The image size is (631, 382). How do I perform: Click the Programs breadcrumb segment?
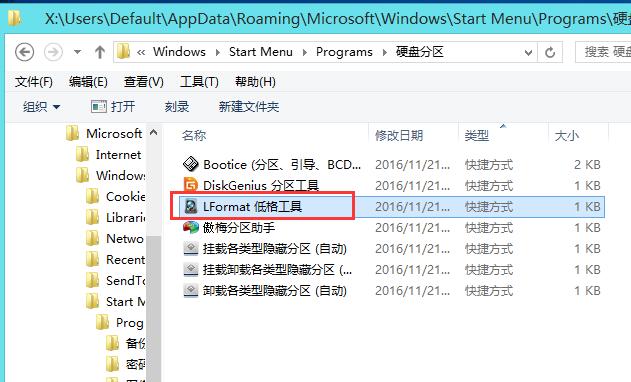coord(344,52)
